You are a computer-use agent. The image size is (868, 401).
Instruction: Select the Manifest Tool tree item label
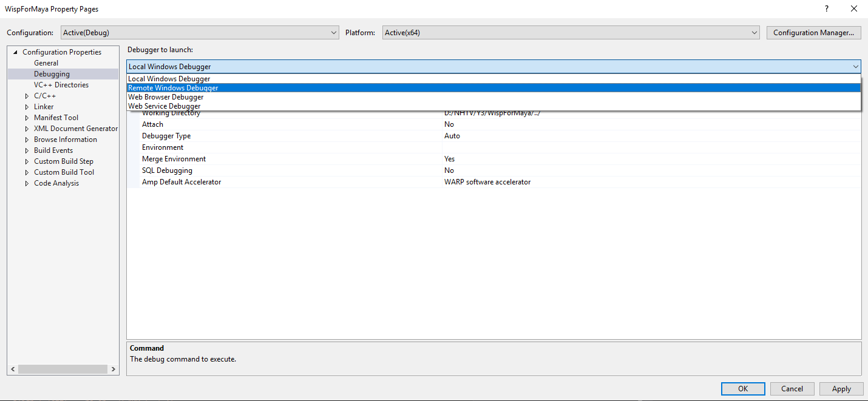pyautogui.click(x=56, y=118)
